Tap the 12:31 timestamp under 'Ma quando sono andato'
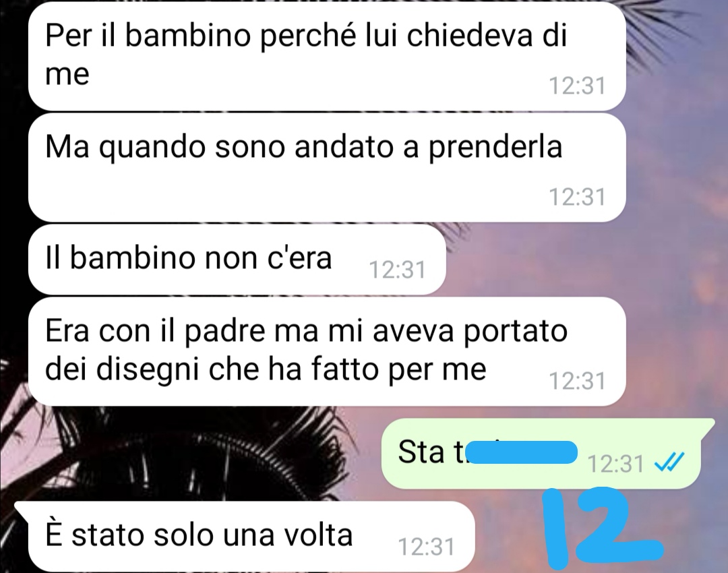 tap(577, 197)
